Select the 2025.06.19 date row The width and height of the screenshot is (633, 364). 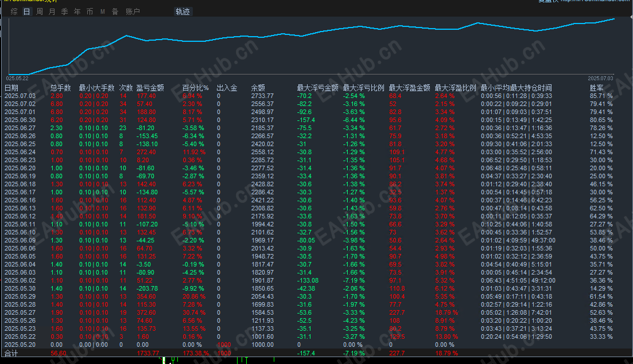coord(20,176)
